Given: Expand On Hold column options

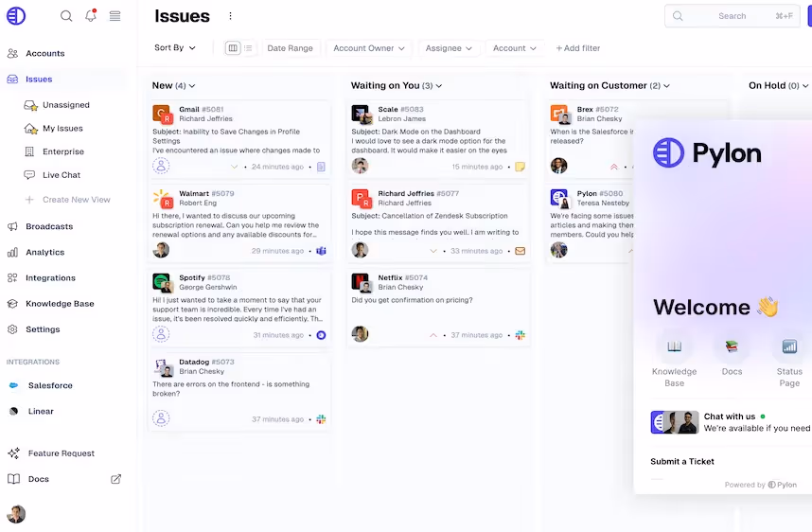Looking at the screenshot, I should pos(804,86).
